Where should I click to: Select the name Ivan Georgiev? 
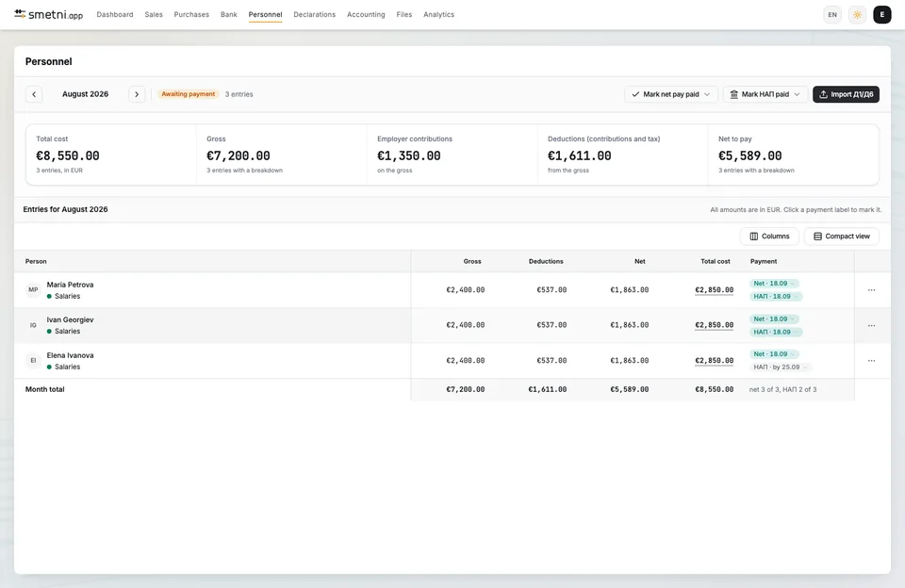(70, 319)
